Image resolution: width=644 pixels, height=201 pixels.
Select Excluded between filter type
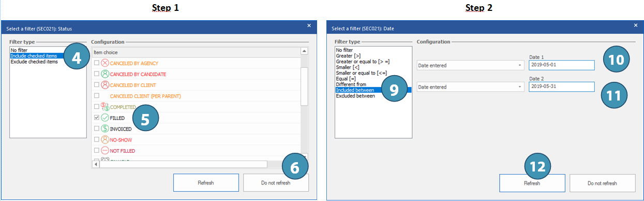click(373, 95)
